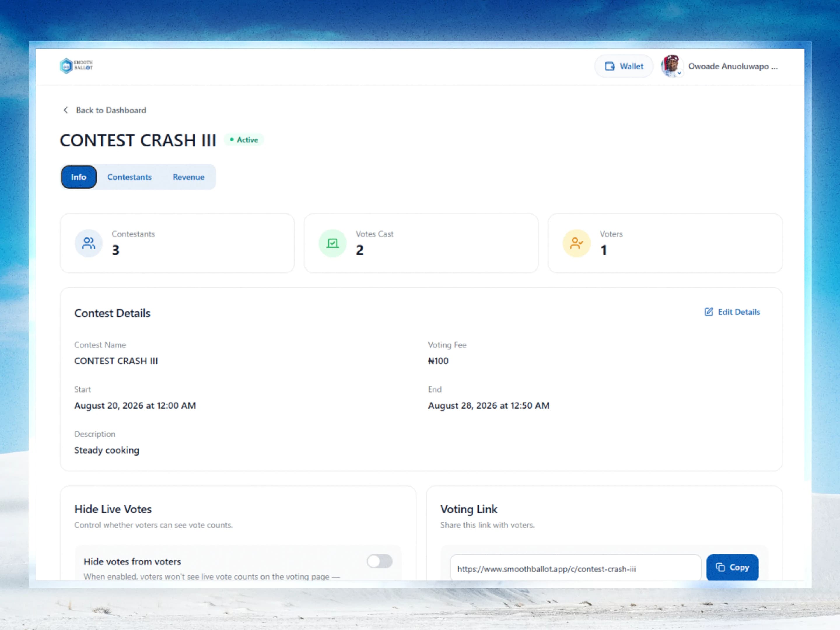The image size is (840, 630).
Task: Click the Contestants people icon
Action: point(88,243)
